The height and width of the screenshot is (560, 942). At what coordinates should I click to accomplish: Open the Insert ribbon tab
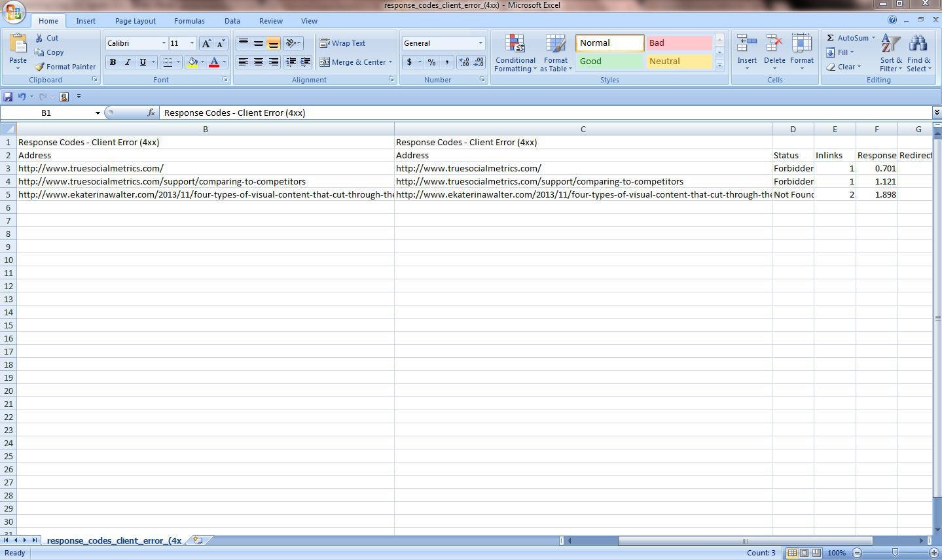[x=86, y=21]
